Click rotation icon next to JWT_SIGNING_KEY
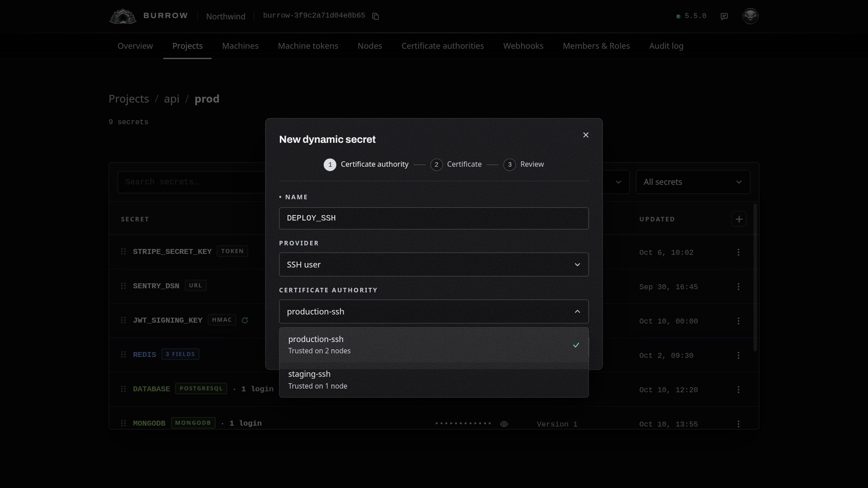The image size is (868, 488). [245, 320]
